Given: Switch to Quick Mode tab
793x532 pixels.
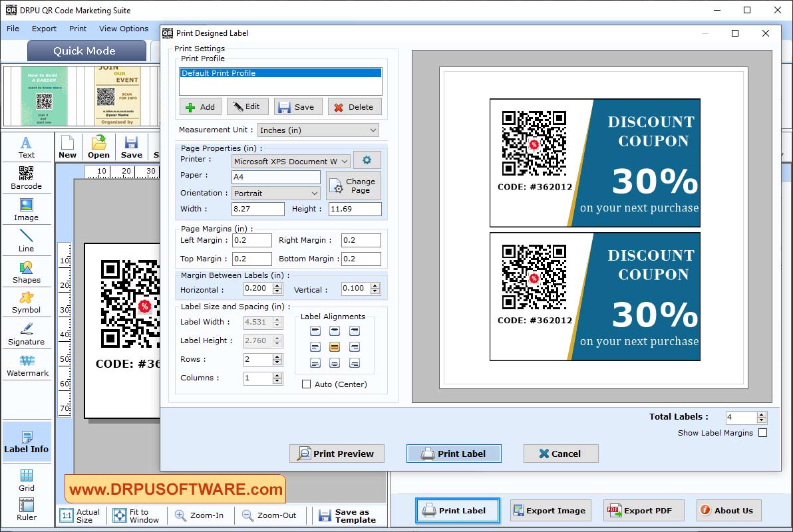Looking at the screenshot, I should (86, 51).
